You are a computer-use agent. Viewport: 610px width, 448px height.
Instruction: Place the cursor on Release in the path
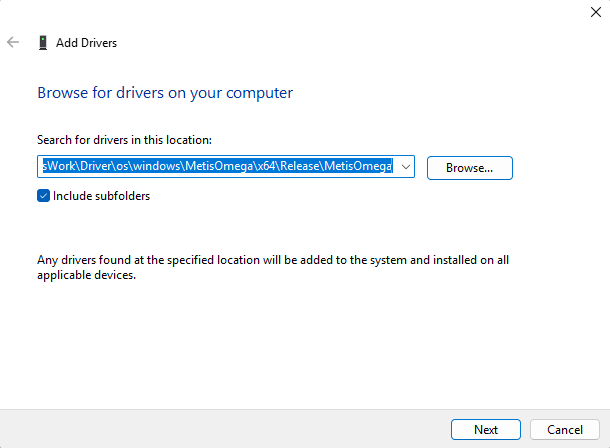coord(300,166)
